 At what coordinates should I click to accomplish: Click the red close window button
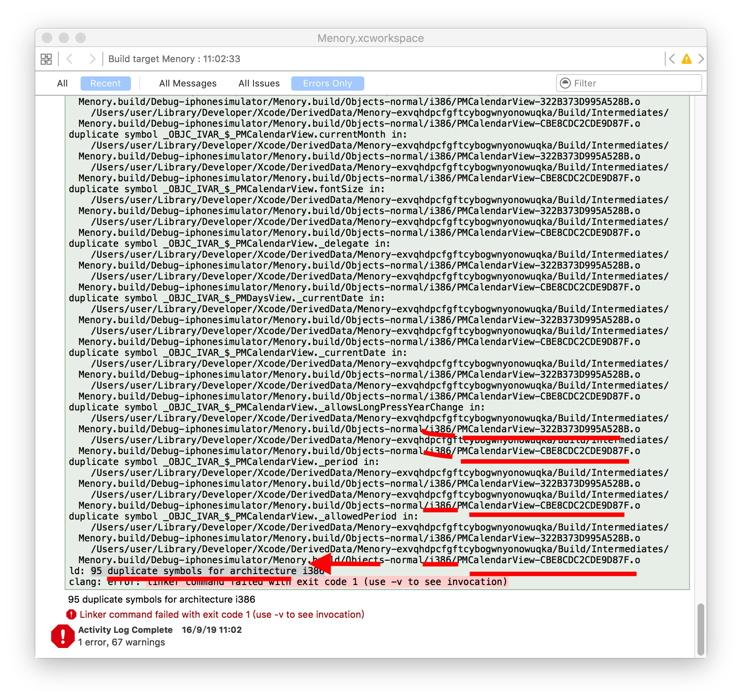coord(47,38)
